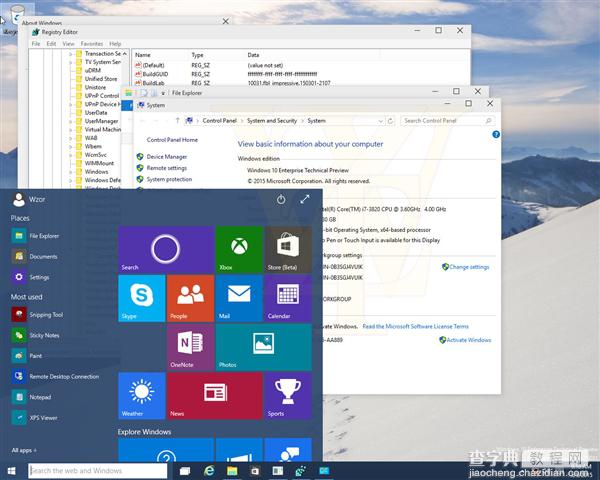The height and width of the screenshot is (480, 600).
Task: Open All apps list
Action: tap(24, 451)
